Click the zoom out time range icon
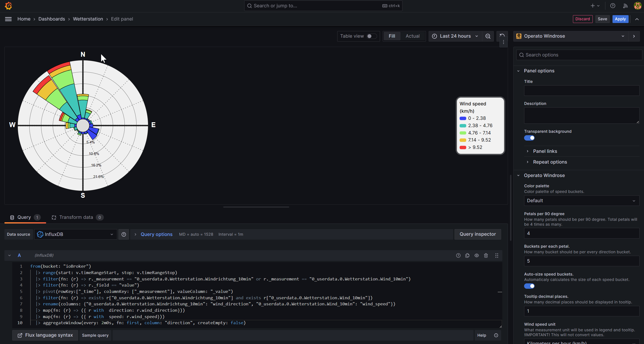The width and height of the screenshot is (644, 344). pyautogui.click(x=487, y=36)
